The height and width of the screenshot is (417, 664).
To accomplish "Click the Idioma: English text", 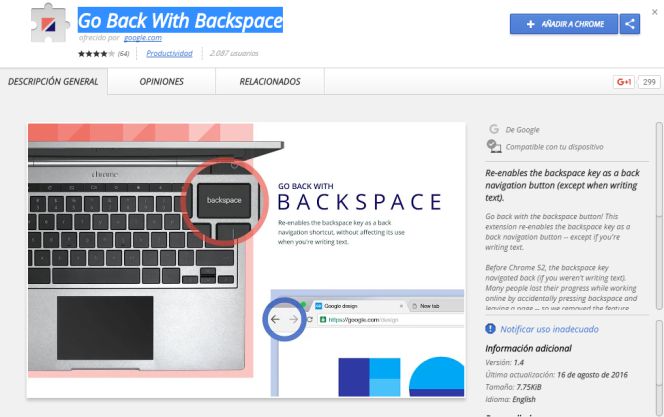I will click(x=510, y=399).
